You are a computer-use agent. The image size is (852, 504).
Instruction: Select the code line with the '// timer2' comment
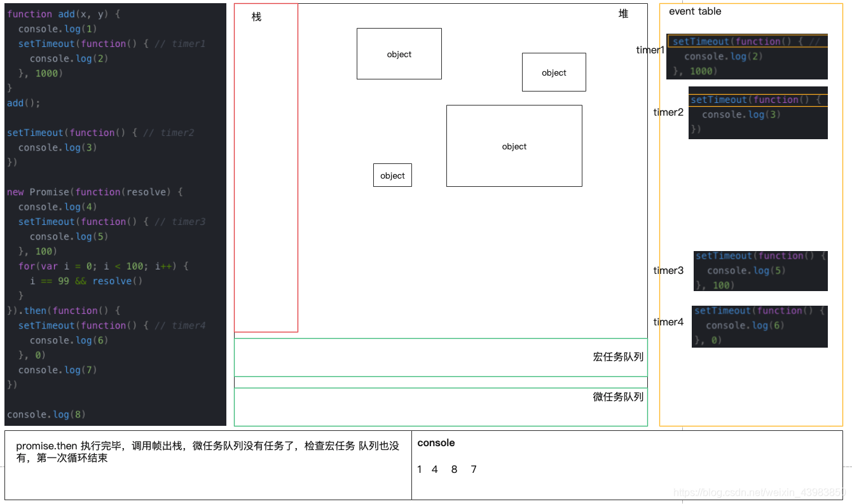coord(100,133)
